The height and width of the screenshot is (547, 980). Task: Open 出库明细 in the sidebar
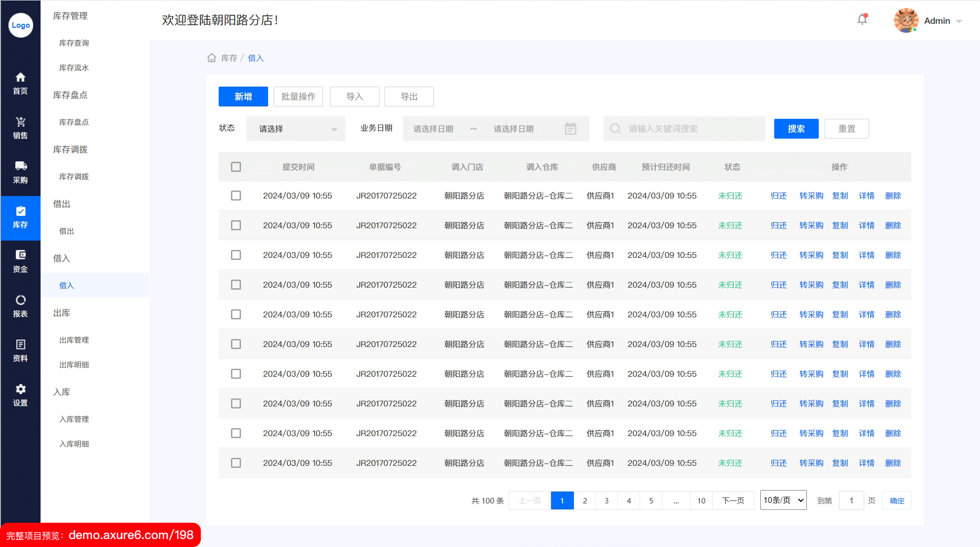point(74,365)
